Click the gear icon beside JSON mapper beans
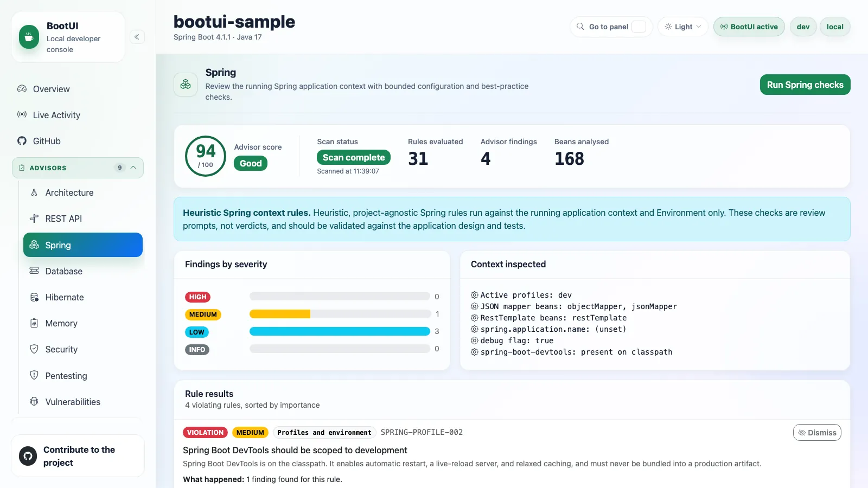The height and width of the screenshot is (488, 868). (x=475, y=306)
